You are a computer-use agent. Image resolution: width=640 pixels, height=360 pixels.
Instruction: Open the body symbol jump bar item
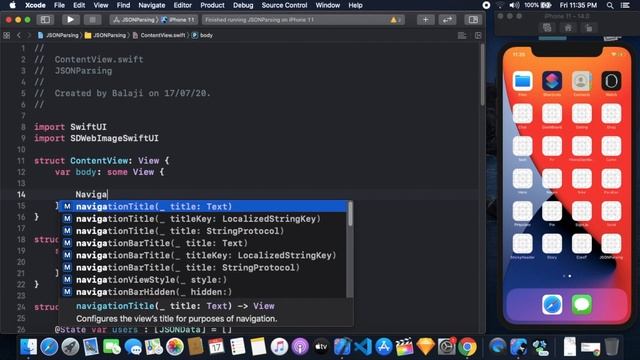[x=202, y=36]
